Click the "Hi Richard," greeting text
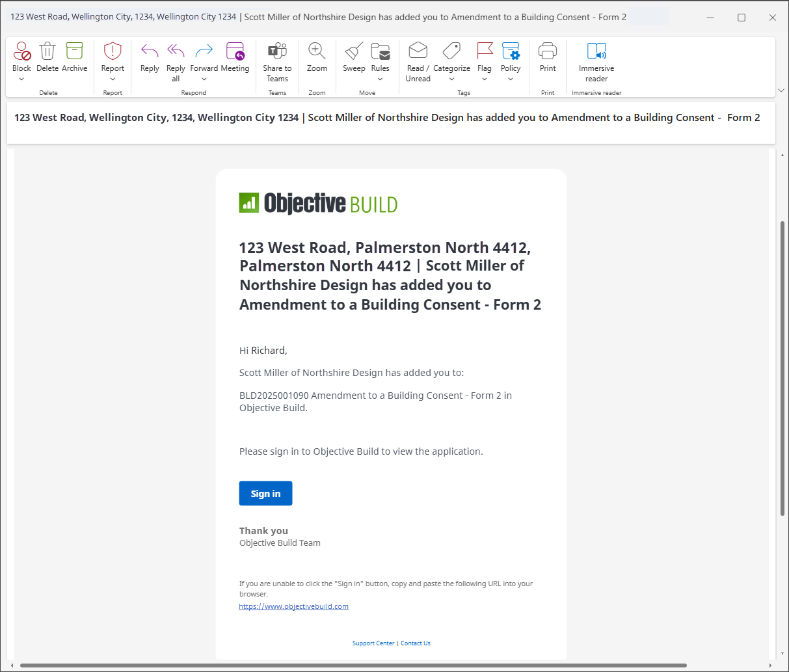Screen dimensions: 789x672 pos(263,351)
